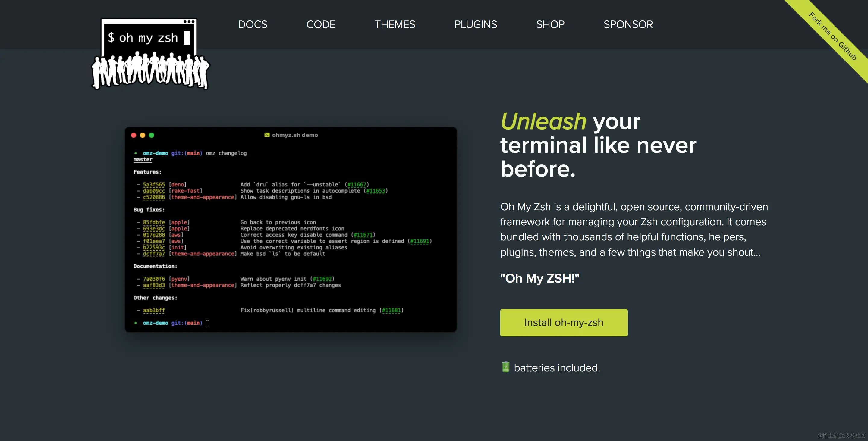Click the green terminal window dot

(x=152, y=135)
